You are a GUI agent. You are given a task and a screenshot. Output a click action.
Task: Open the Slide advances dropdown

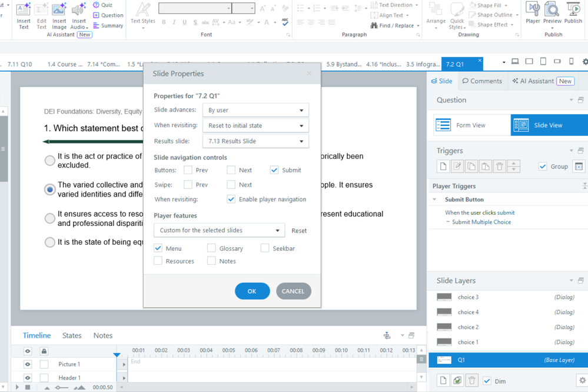click(x=255, y=110)
